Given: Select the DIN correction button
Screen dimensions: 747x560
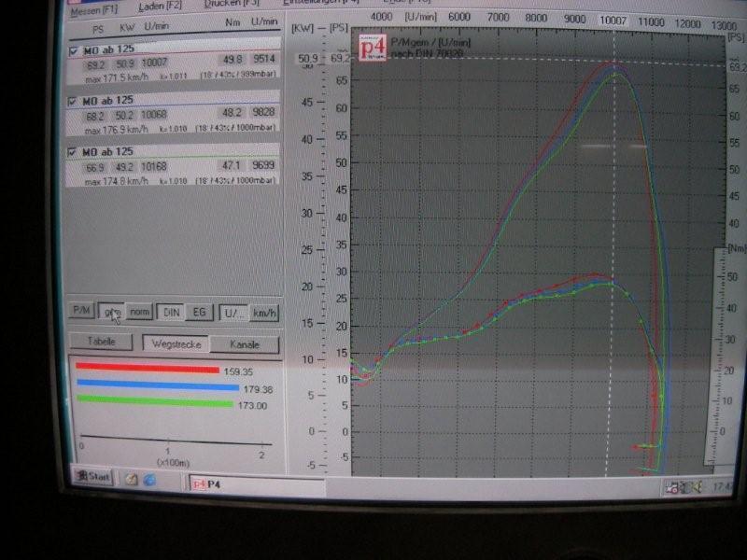Looking at the screenshot, I should [x=171, y=312].
